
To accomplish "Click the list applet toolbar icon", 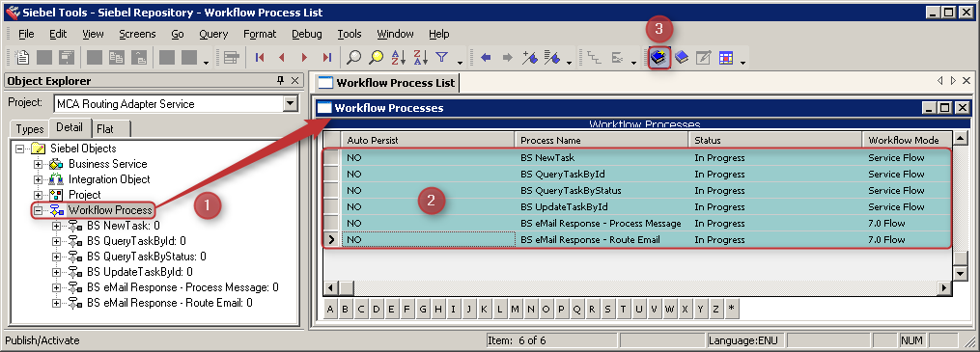I will point(232,58).
